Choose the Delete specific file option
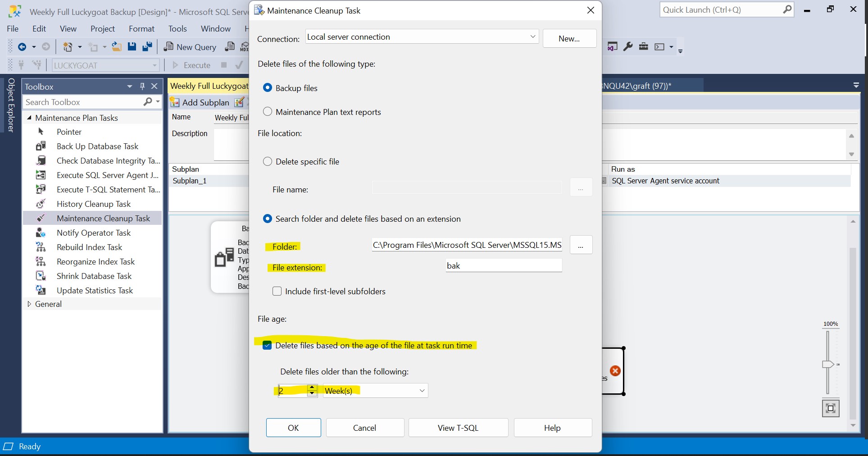Viewport: 868px width, 456px height. (268, 161)
